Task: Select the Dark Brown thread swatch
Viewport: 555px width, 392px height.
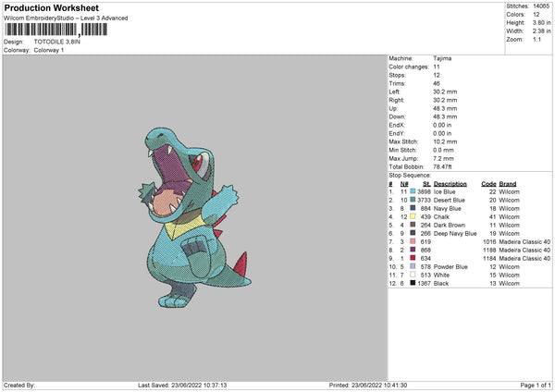Action: coord(413,224)
